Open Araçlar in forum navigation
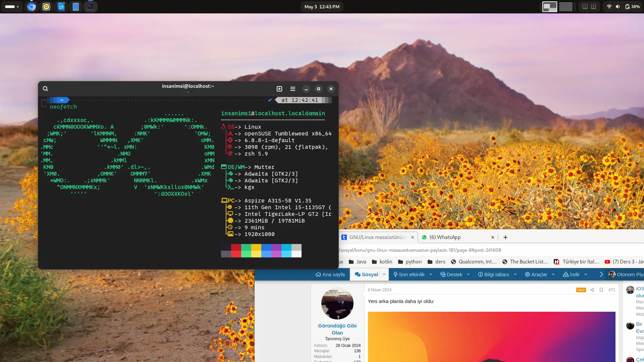This screenshot has width=644, height=362. pos(536,275)
